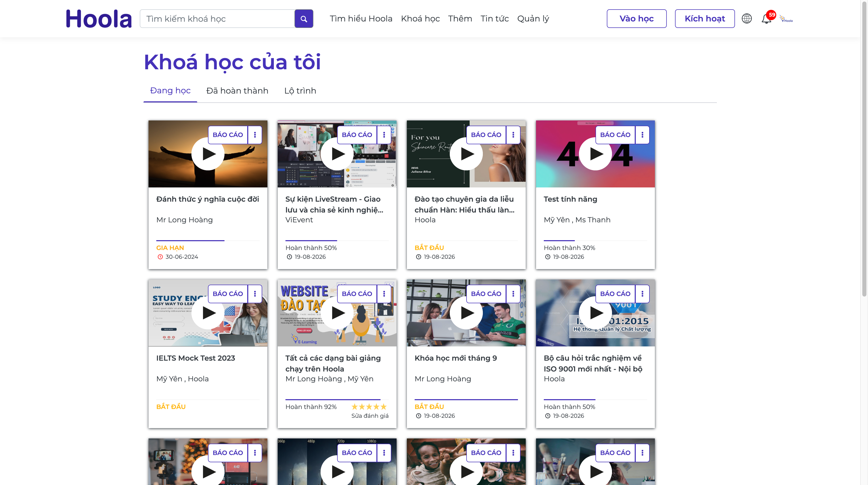The image size is (868, 485).
Task: Open the Quản lý menu item
Action: click(x=533, y=19)
